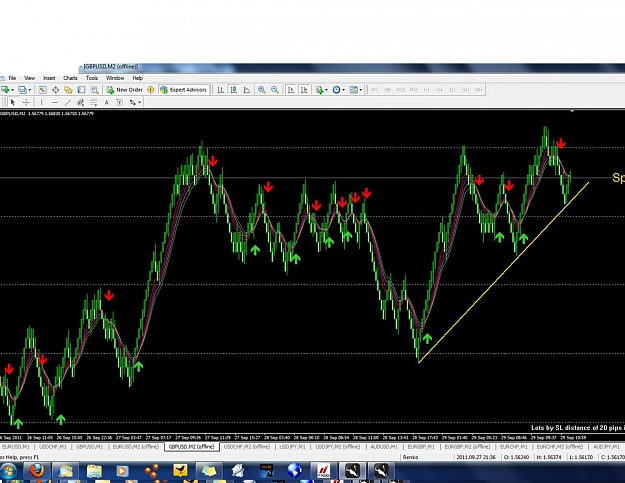Switch chart to Line Chart mode
This screenshot has width=625, height=483.
click(x=247, y=90)
